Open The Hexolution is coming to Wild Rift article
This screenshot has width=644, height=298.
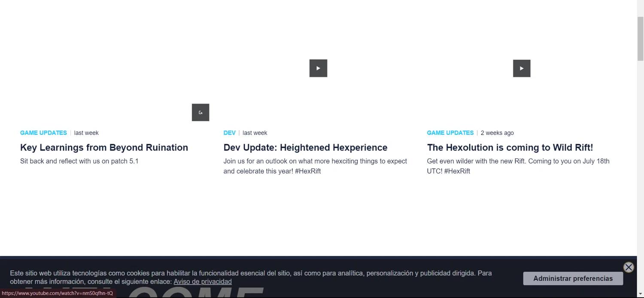[x=510, y=147]
